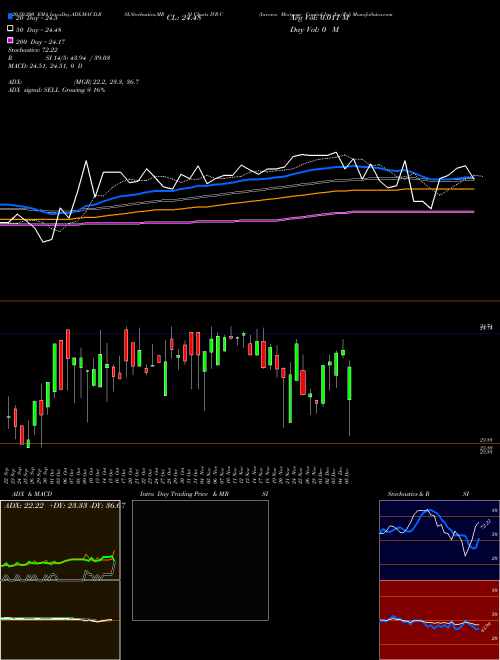Click the MACD chart panel beneath the ADX panel
Screen dimensions: 500x660
(x=60, y=620)
